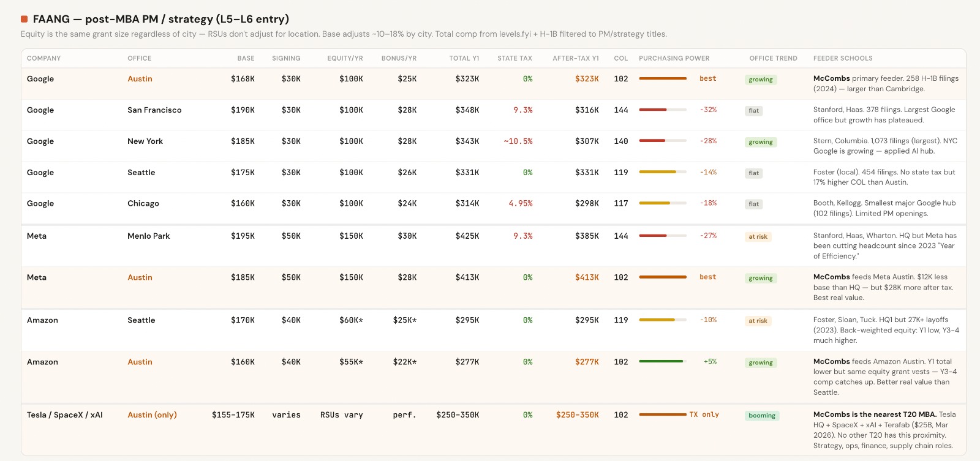Select Austin office link in Amazon row
This screenshot has width=980, height=461.
pos(140,362)
